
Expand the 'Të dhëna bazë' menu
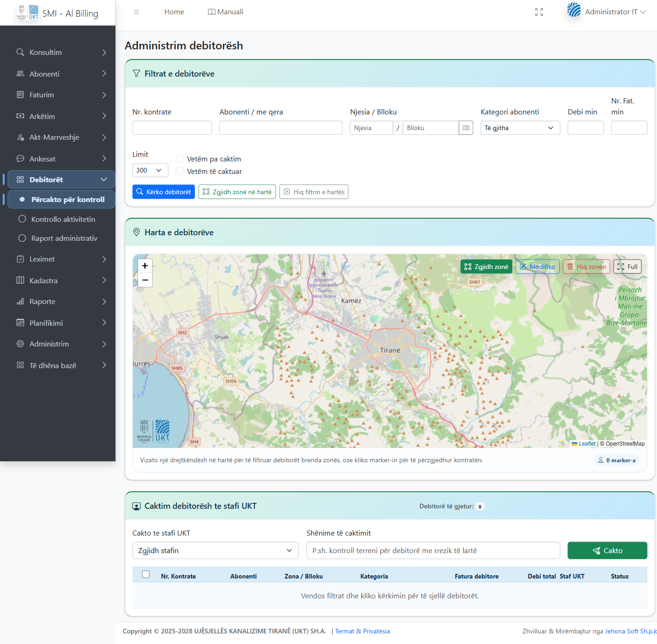point(61,365)
